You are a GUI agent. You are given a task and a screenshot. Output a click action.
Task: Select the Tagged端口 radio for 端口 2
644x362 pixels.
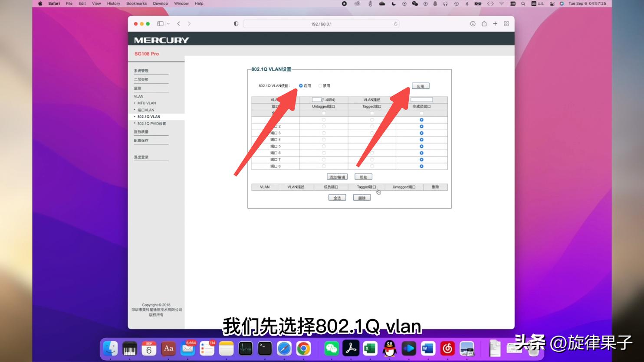coord(372,127)
